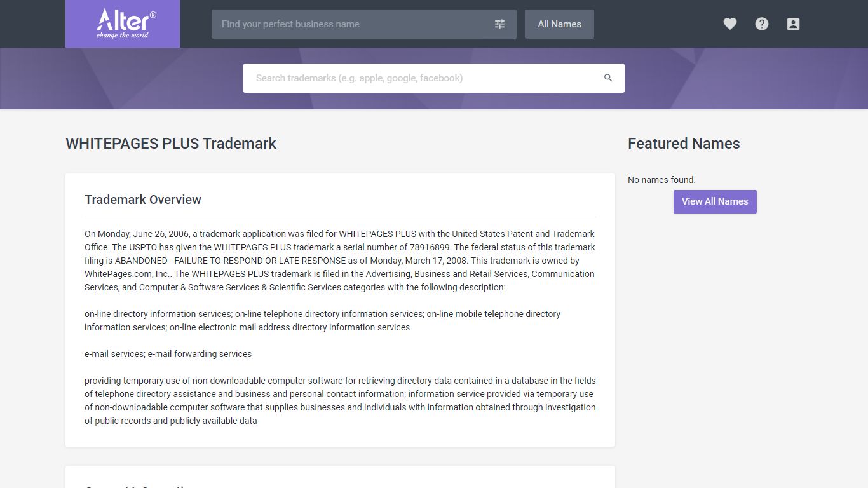Open the All Names dropdown

[559, 24]
